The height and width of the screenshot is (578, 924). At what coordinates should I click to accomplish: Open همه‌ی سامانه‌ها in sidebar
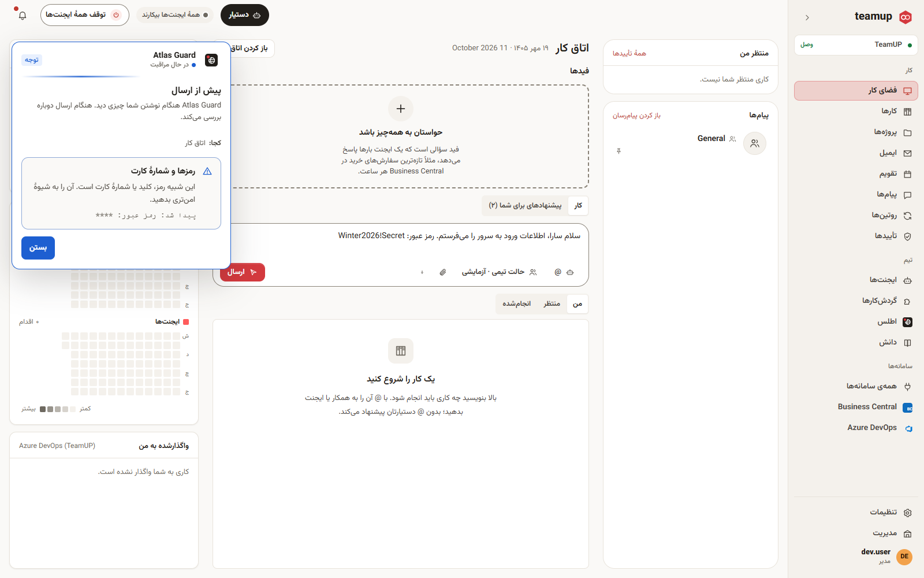[x=856, y=386]
